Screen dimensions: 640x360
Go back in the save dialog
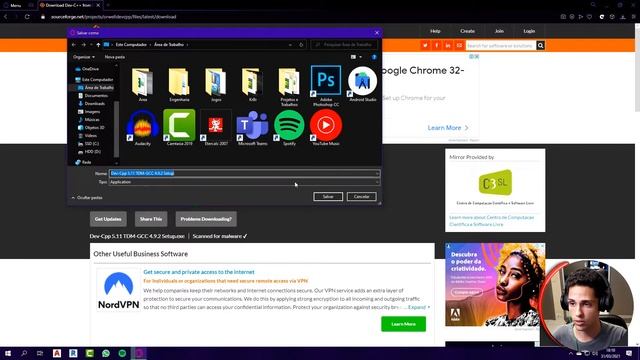click(74, 44)
